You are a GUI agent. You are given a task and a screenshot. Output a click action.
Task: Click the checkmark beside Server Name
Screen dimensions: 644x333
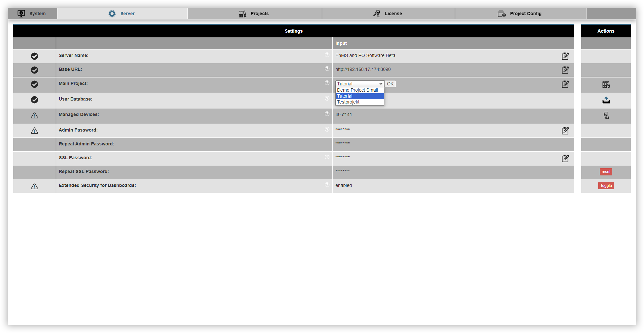pyautogui.click(x=34, y=56)
